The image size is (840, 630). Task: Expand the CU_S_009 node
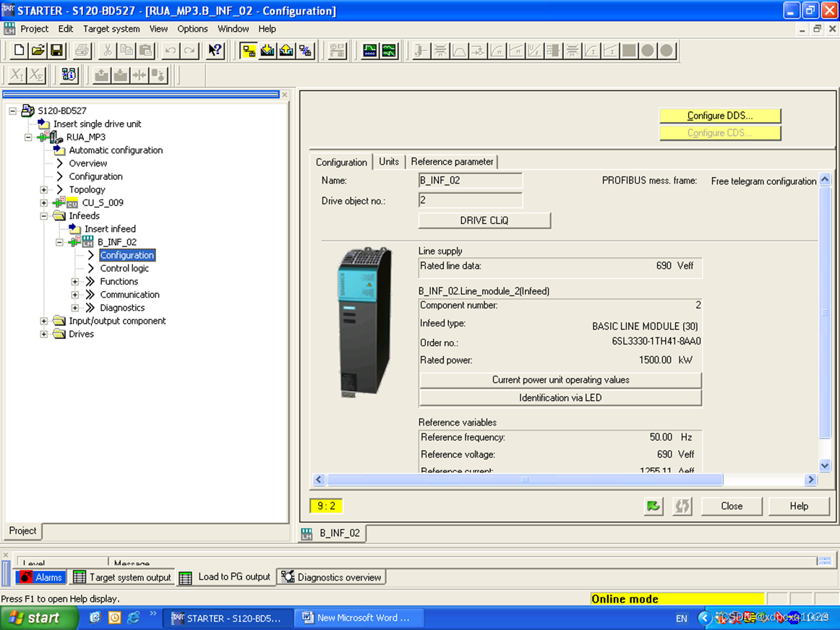tap(44, 203)
